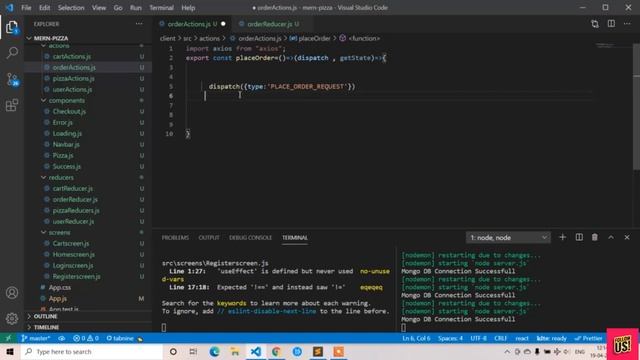Screen dimensions: 640x360
Task: Open the terminal selector dropdown
Action: pos(508,237)
